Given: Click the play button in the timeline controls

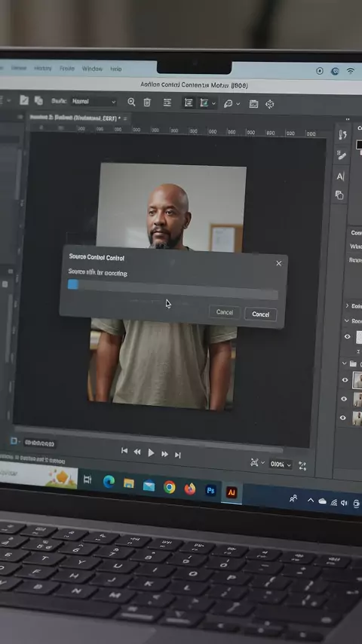Looking at the screenshot, I should click(x=151, y=452).
